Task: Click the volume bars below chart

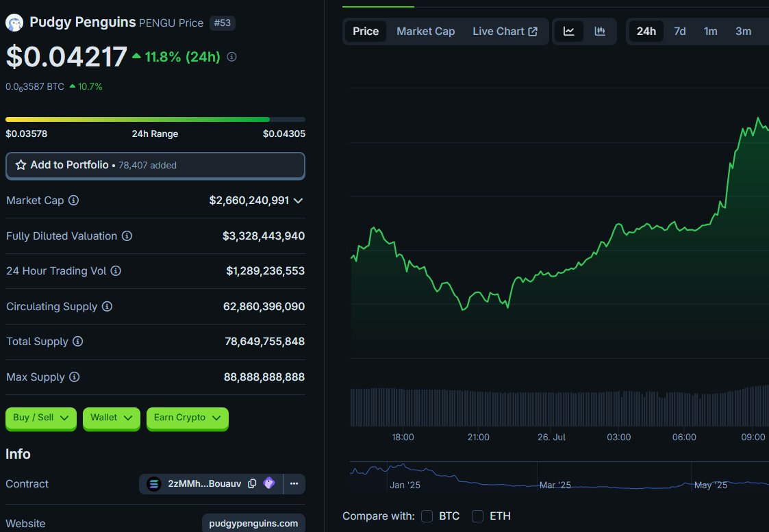Action: [x=559, y=407]
